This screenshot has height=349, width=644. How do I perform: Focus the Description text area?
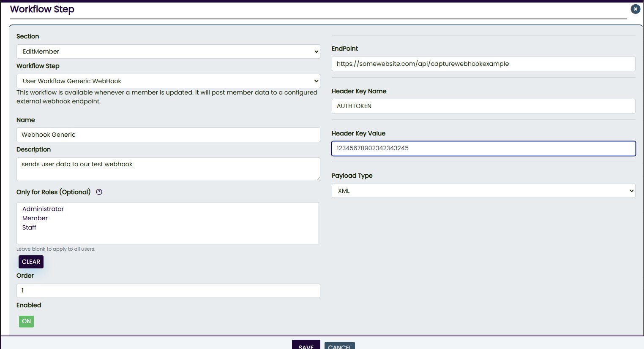(x=168, y=169)
